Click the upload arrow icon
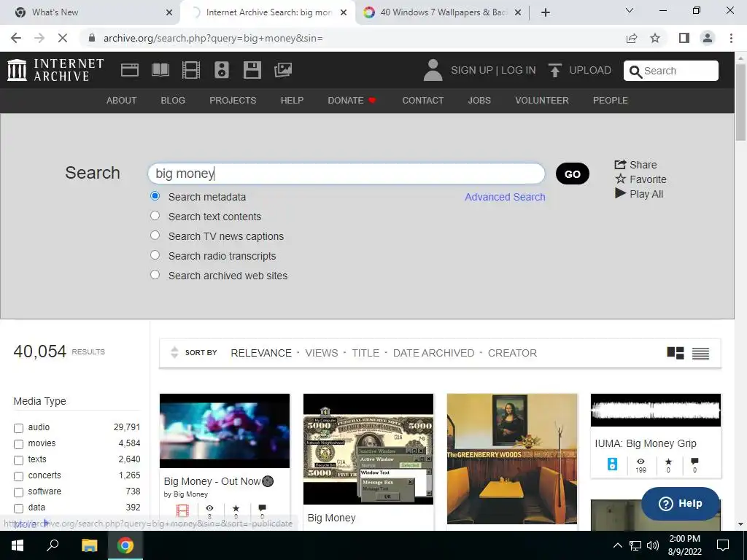This screenshot has width=747, height=560. [554, 70]
